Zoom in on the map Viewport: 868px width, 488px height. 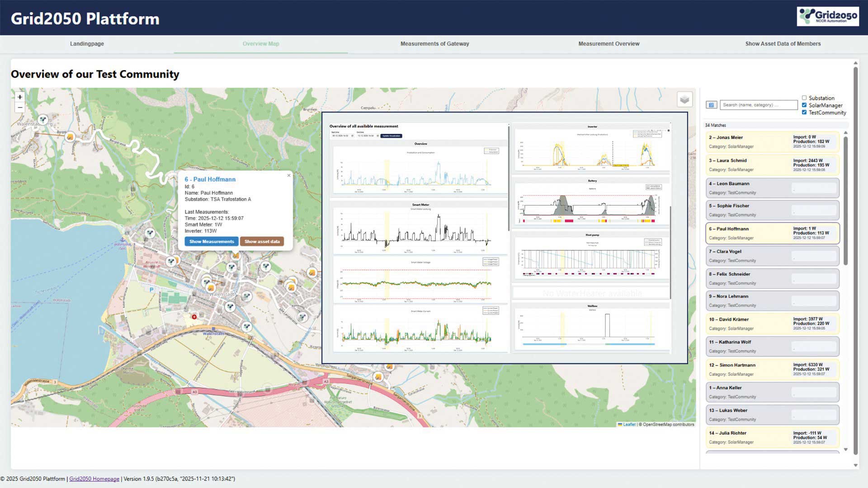pyautogui.click(x=20, y=97)
